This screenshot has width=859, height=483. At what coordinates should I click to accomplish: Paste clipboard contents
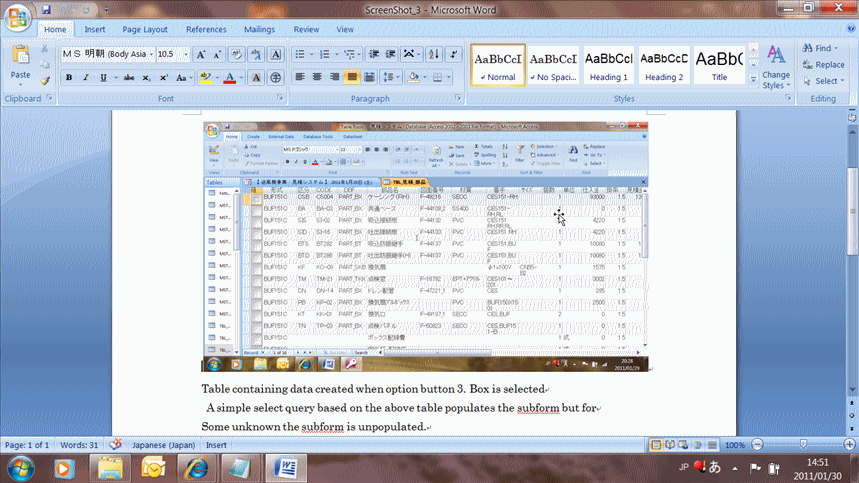tap(20, 65)
